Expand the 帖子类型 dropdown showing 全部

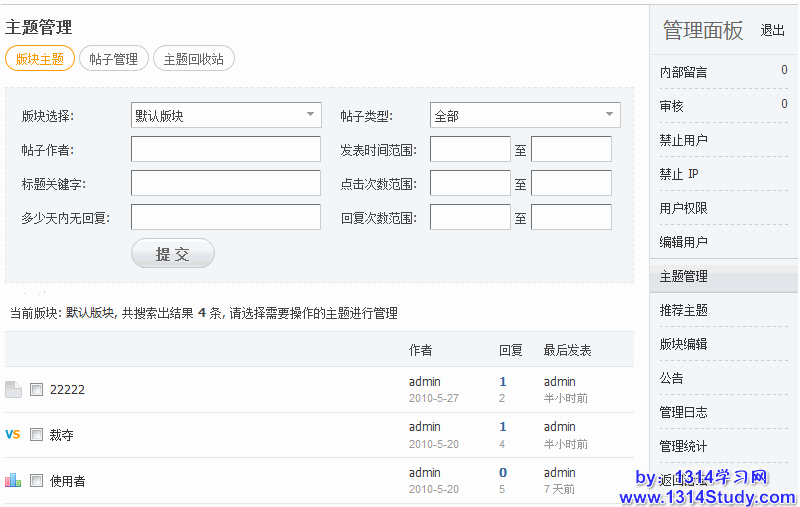pos(525,116)
